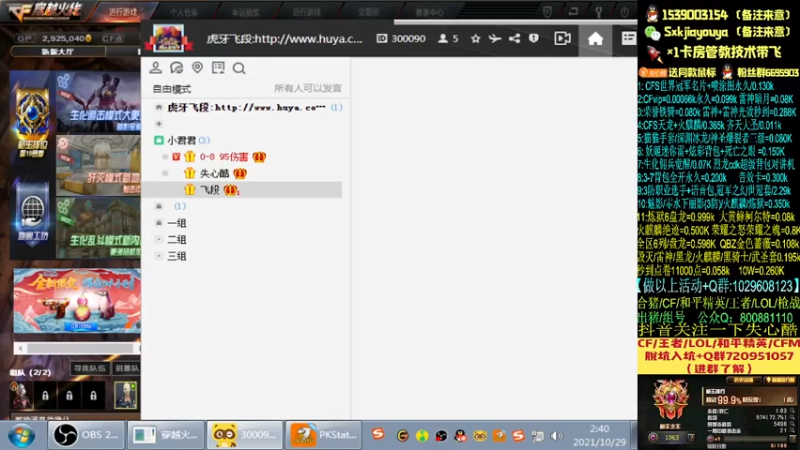Open the 赛事中心 tab in CrossFire
Image resolution: width=800 pixels, height=450 pixels.
coord(429,12)
